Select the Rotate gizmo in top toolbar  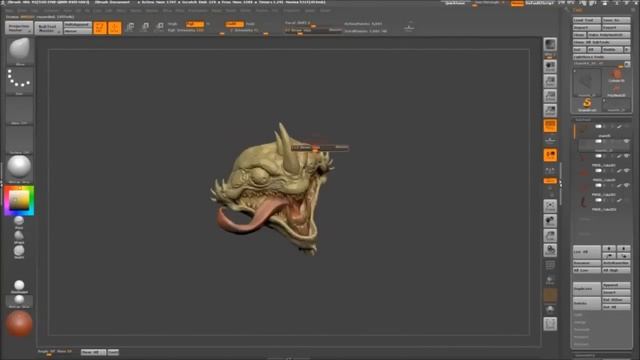point(160,27)
